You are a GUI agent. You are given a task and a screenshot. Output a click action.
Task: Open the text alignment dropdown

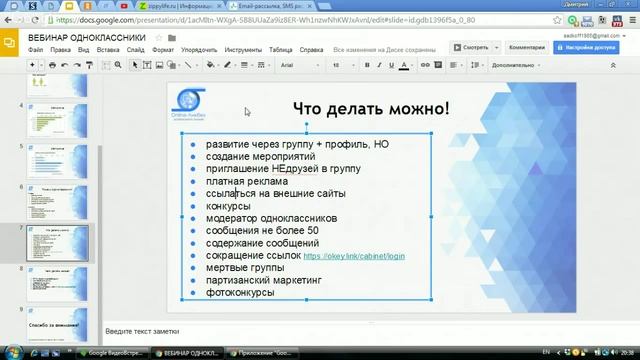click(456, 65)
